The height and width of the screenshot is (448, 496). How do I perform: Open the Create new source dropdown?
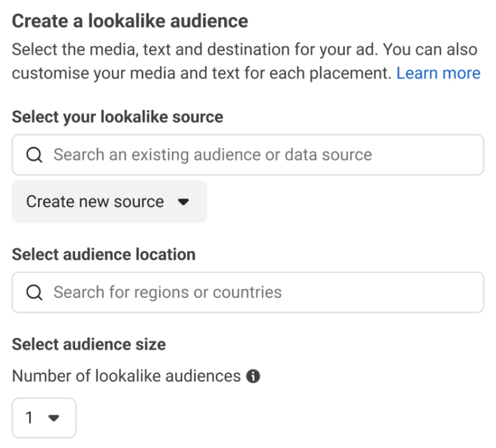tap(109, 202)
